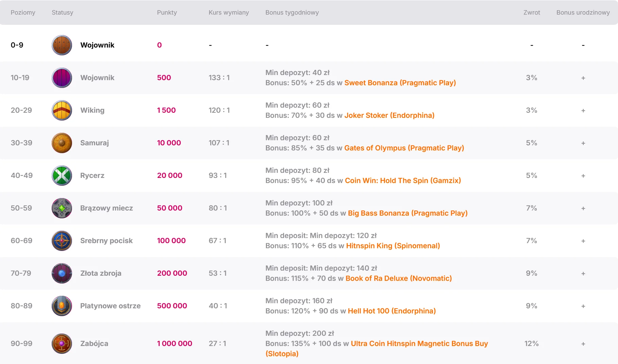Viewport: 618px width, 364px height.
Task: Follow the Gates of Olympus game link
Action: (x=404, y=148)
